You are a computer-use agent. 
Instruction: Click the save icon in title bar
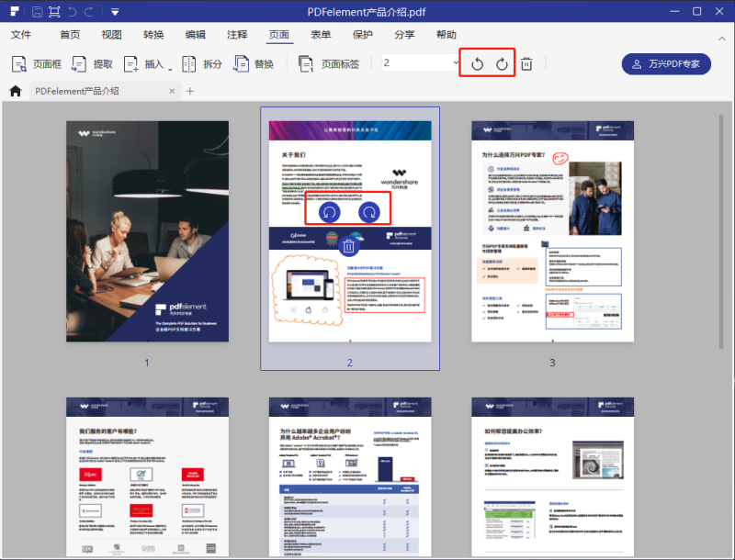point(37,12)
